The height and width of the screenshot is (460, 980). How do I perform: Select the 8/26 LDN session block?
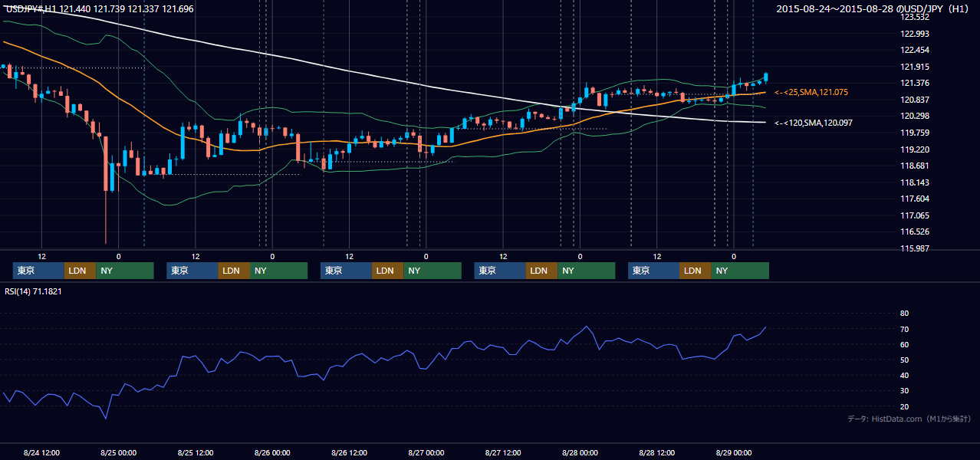pyautogui.click(x=387, y=271)
